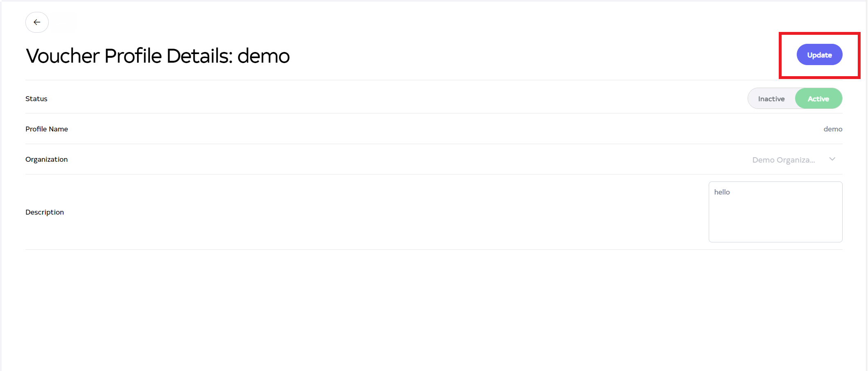Click the faint Back label beside arrow

64,23
